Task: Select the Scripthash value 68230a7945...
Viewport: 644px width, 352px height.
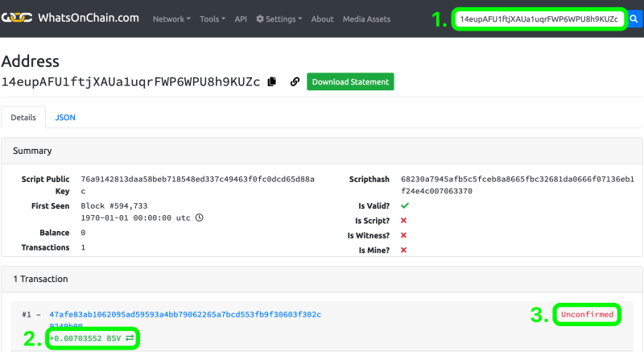Action: 518,184
